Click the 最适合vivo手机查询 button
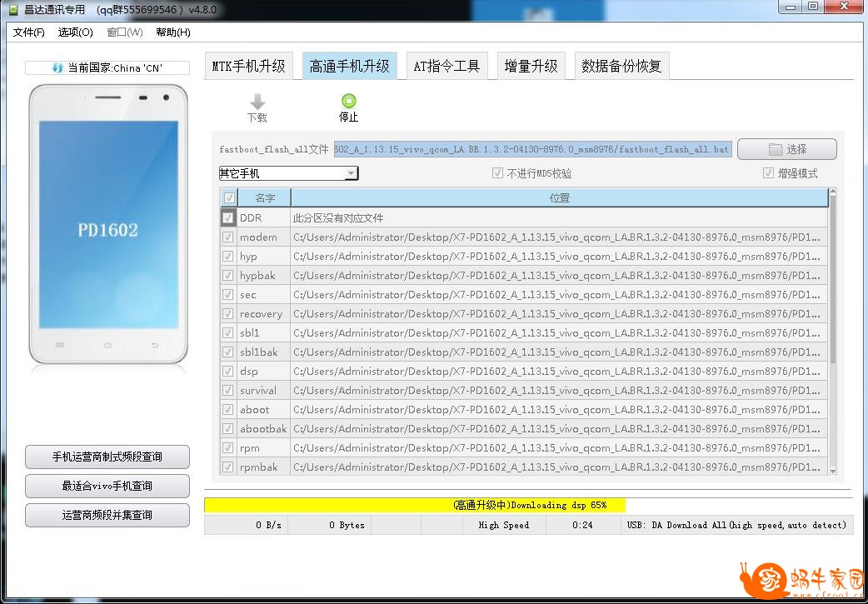Image resolution: width=868 pixels, height=604 pixels. click(107, 486)
